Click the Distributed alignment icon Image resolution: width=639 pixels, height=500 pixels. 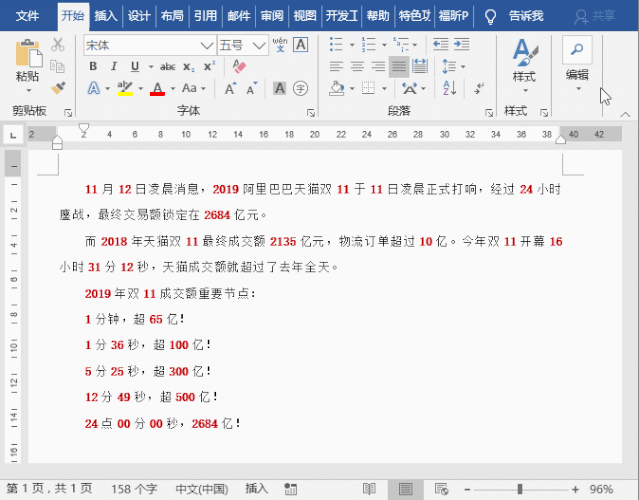point(420,66)
